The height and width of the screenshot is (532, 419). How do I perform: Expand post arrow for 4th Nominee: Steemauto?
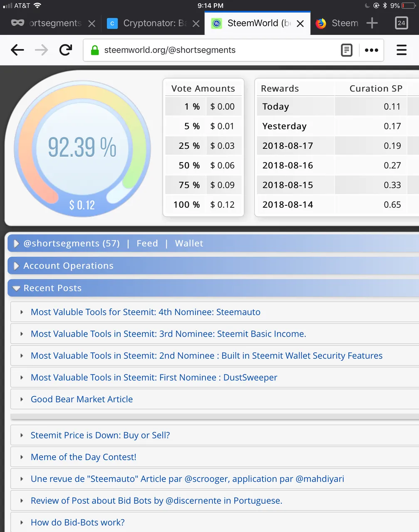(22, 312)
